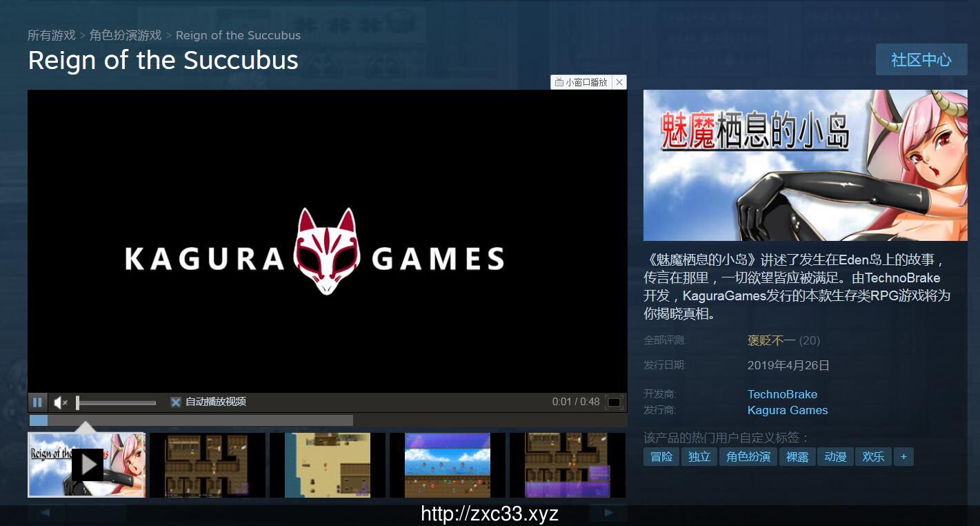Viewport: 980px width, 526px height.
Task: Mute the video sound with the speaker icon
Action: coord(59,402)
